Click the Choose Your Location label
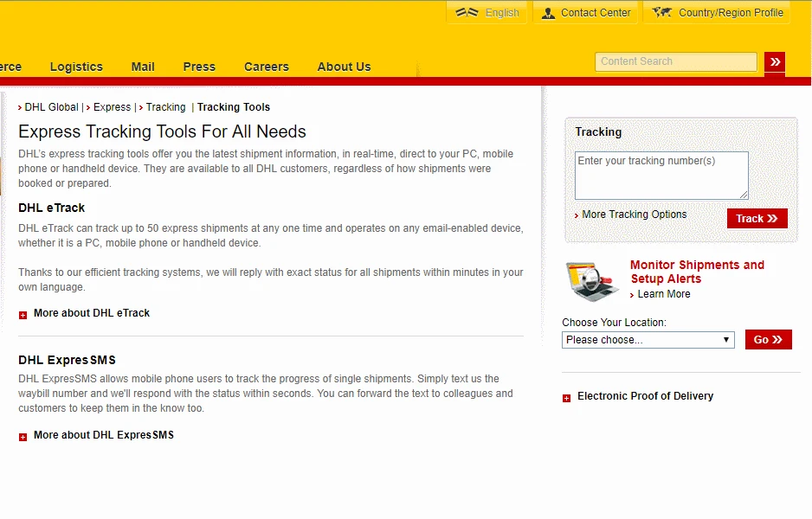This screenshot has height=519, width=812. tap(614, 323)
